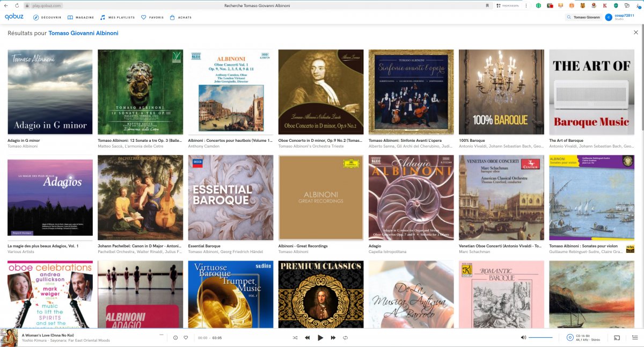Toggle repeat mode
This screenshot has width=644, height=347.
(x=346, y=338)
